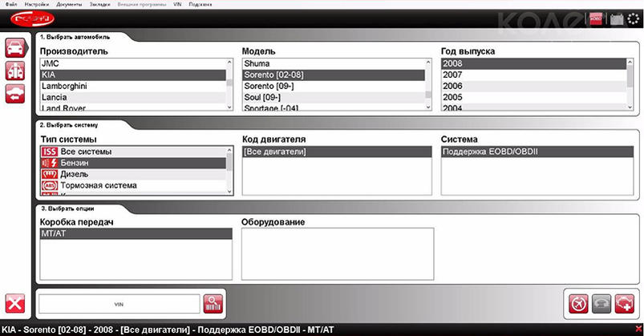The height and width of the screenshot is (336, 644).
Task: Click the car with arrow history icon
Action: pos(15,94)
